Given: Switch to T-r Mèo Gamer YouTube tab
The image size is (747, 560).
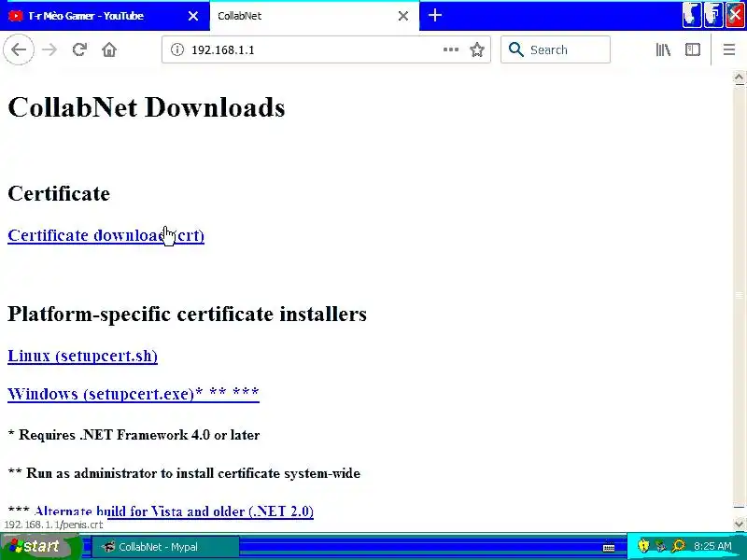Looking at the screenshot, I should 105,16.
